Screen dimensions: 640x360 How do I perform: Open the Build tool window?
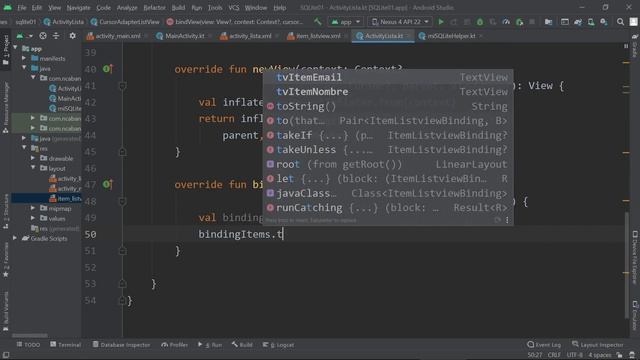click(242, 345)
